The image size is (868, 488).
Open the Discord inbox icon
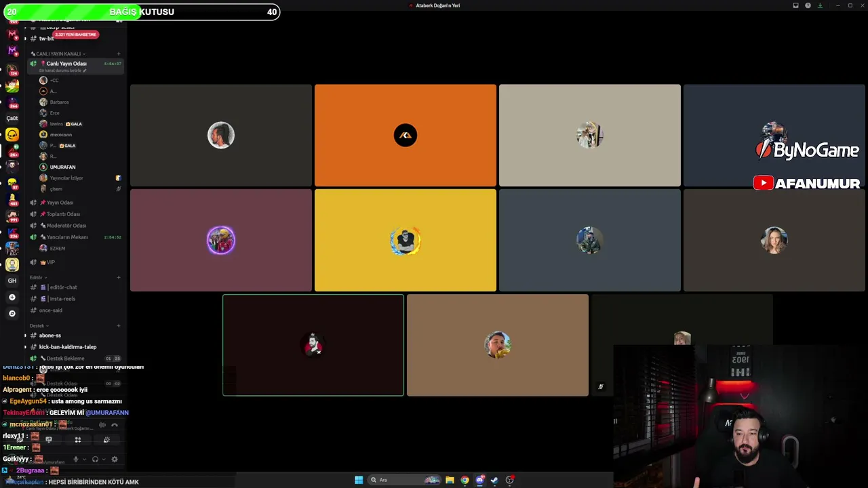(795, 5)
